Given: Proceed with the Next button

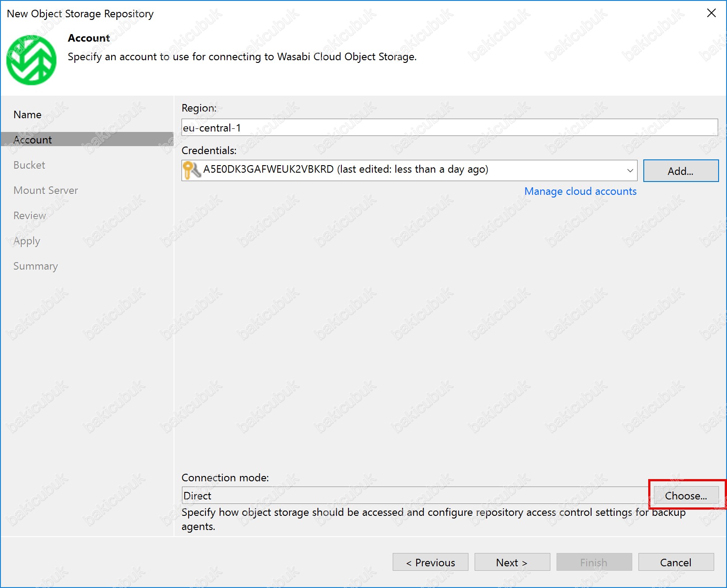Looking at the screenshot, I should [512, 562].
